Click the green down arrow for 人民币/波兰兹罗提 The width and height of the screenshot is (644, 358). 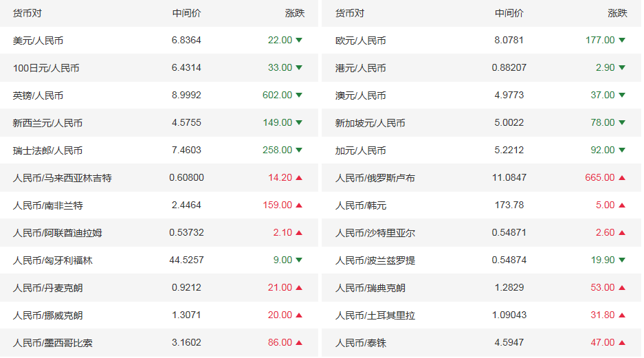point(622,260)
